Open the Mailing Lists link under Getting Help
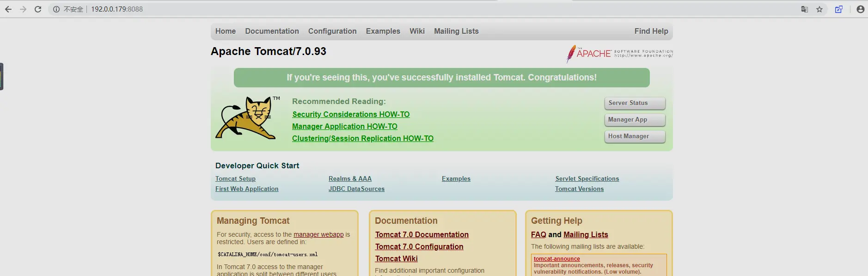Image resolution: width=868 pixels, height=276 pixels. pyautogui.click(x=586, y=235)
